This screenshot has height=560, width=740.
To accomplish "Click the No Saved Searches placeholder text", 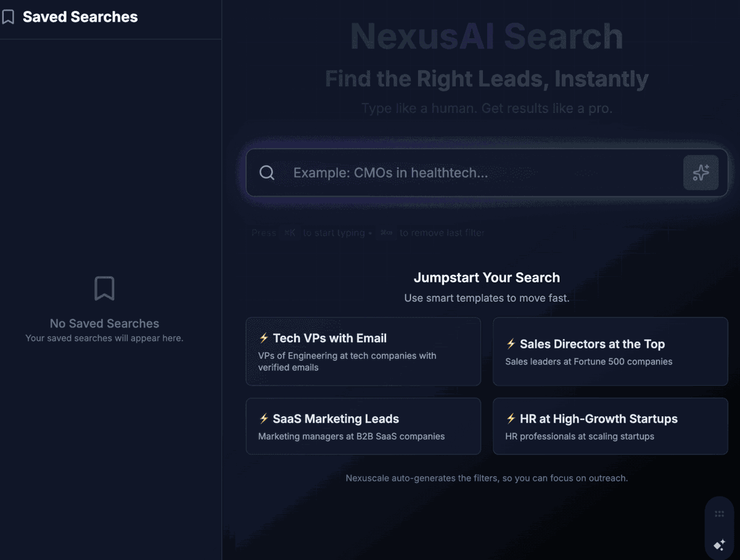I will tap(104, 324).
